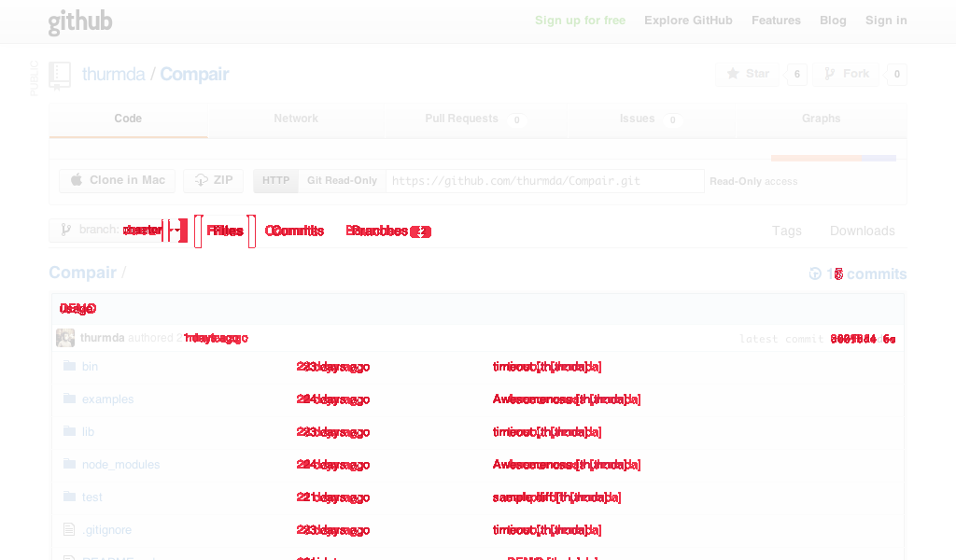Click the lib folder icon

pos(69,431)
